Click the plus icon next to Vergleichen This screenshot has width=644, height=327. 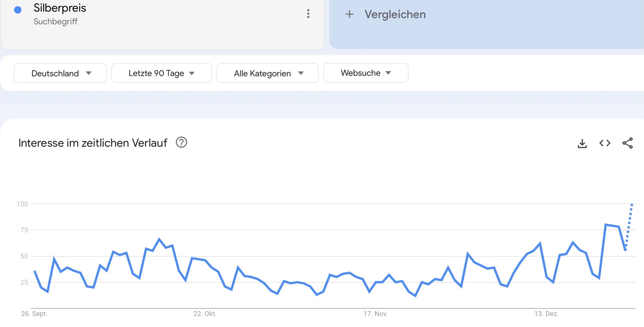click(350, 14)
